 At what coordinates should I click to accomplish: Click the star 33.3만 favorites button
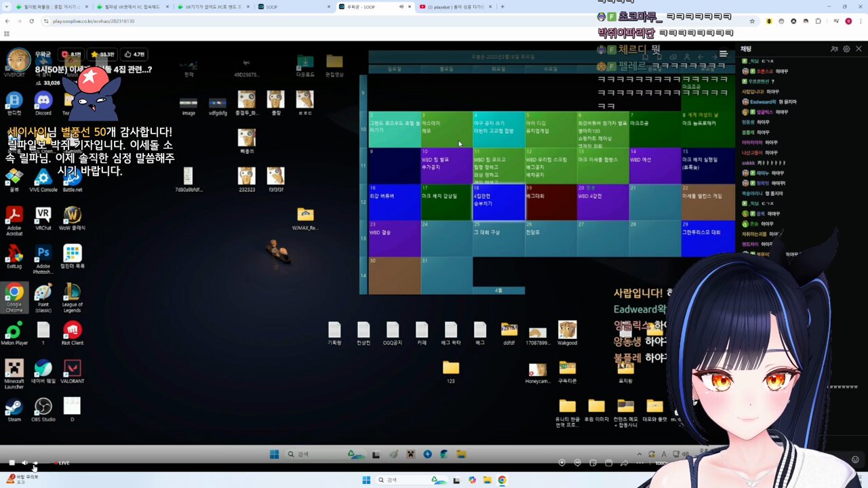[x=103, y=54]
